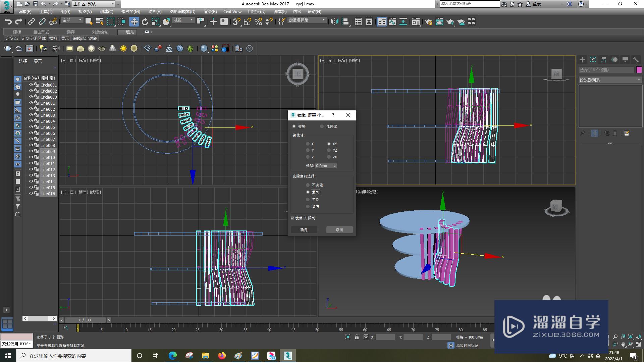Viewport: 644px width, 363px height.
Task: Open Select by Name list icon
Action: (100, 22)
